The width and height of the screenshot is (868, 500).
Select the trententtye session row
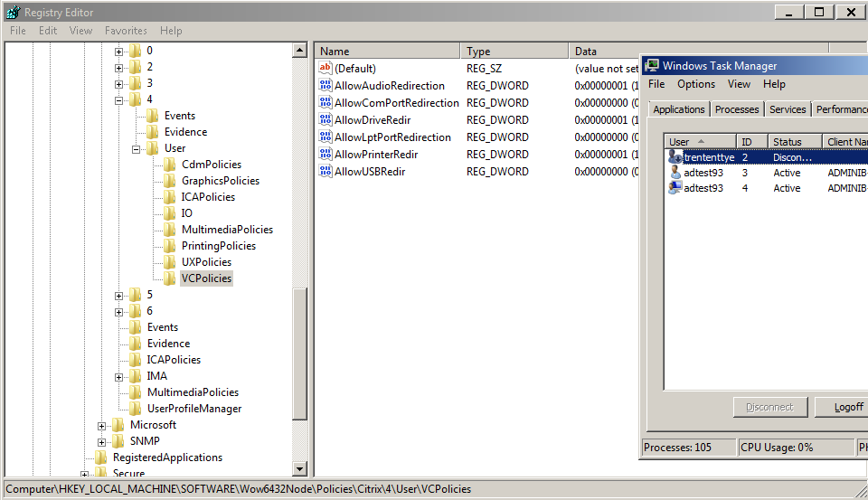[x=767, y=157]
